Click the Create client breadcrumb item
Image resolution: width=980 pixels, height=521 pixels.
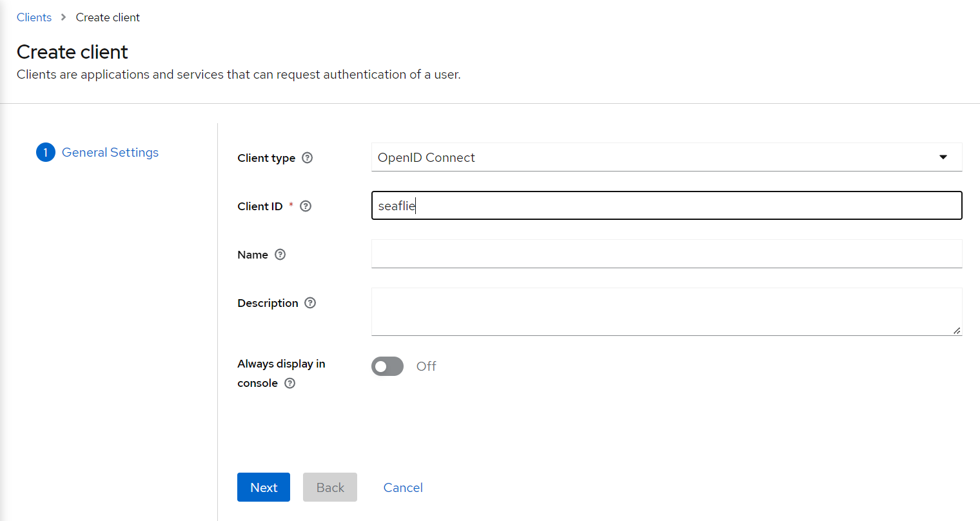click(x=108, y=17)
